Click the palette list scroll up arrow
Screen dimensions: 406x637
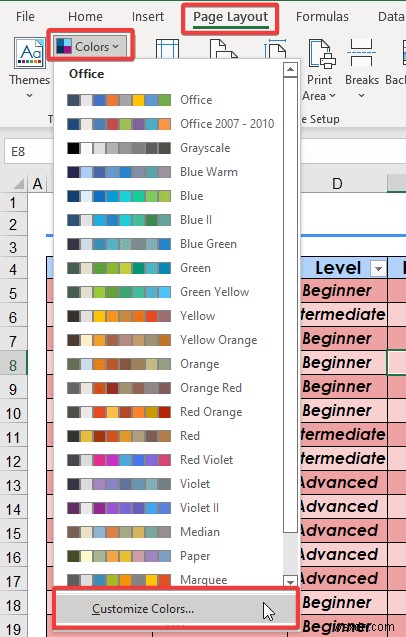tap(290, 70)
